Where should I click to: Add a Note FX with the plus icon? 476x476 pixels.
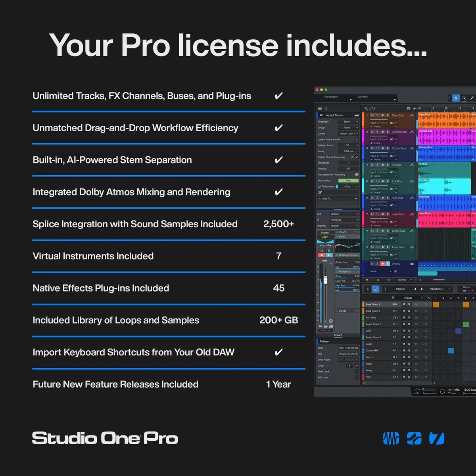point(356,199)
